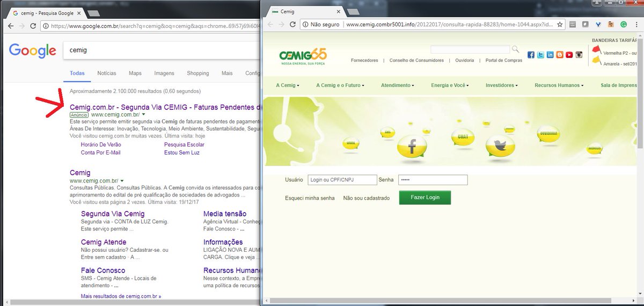This screenshot has width=644, height=306.
Task: Click 'Mais resultados de cemig.com.br' link
Action: [121, 296]
